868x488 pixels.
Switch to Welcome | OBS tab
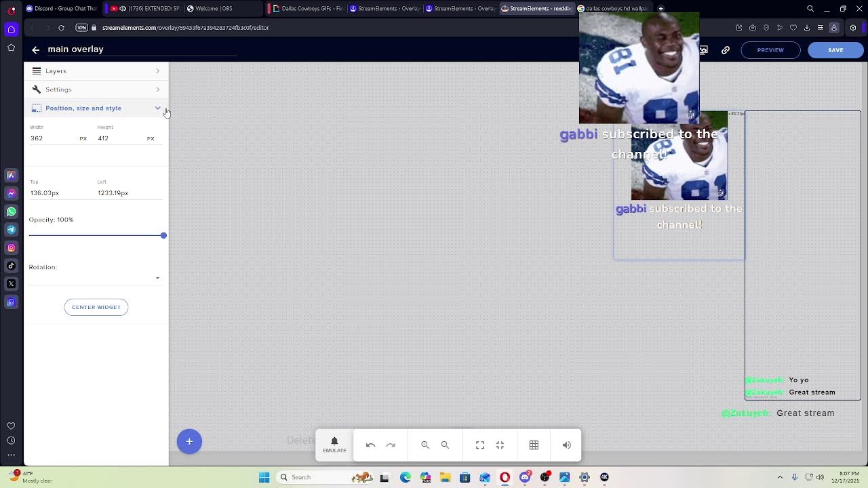[224, 9]
